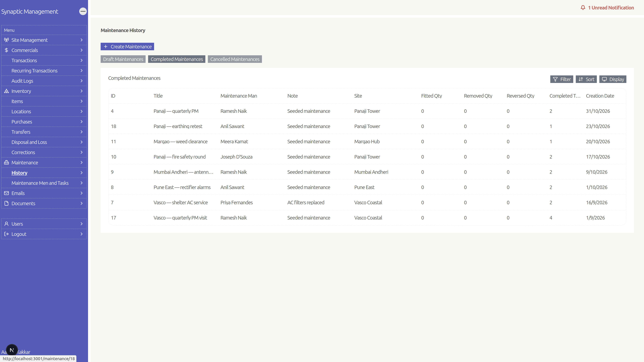Click Maintenance Man column header

(239, 96)
